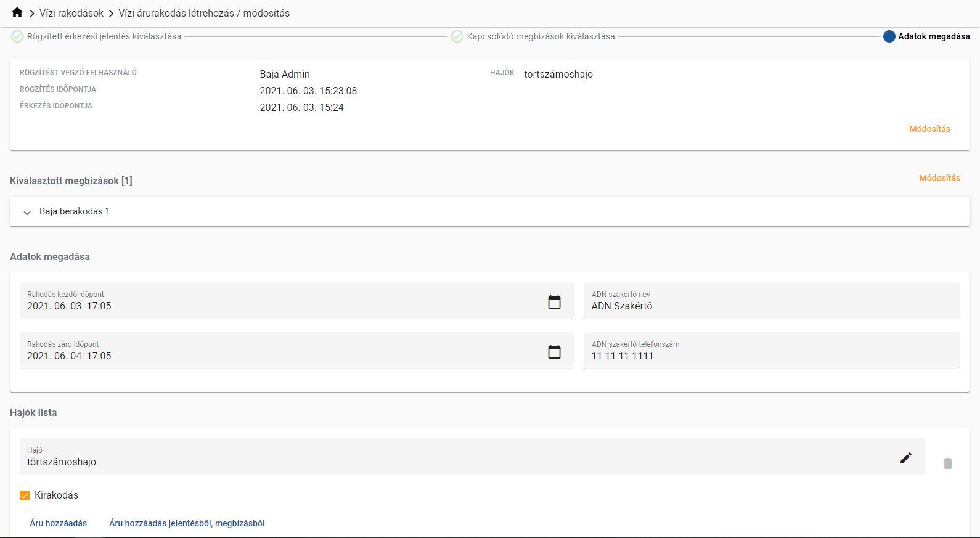The image size is (980, 538).
Task: Open calendar for Rakodás kezdő időpont
Action: click(x=554, y=302)
